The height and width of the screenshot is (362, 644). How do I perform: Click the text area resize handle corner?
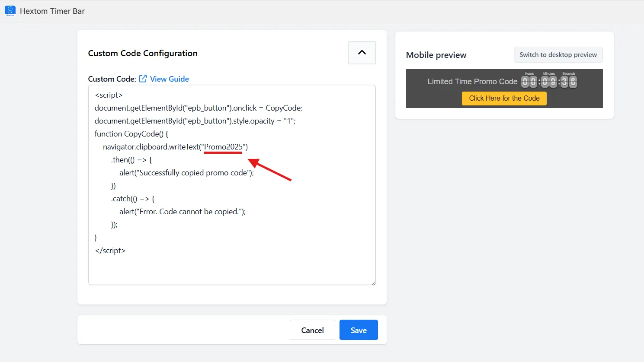[x=373, y=282]
